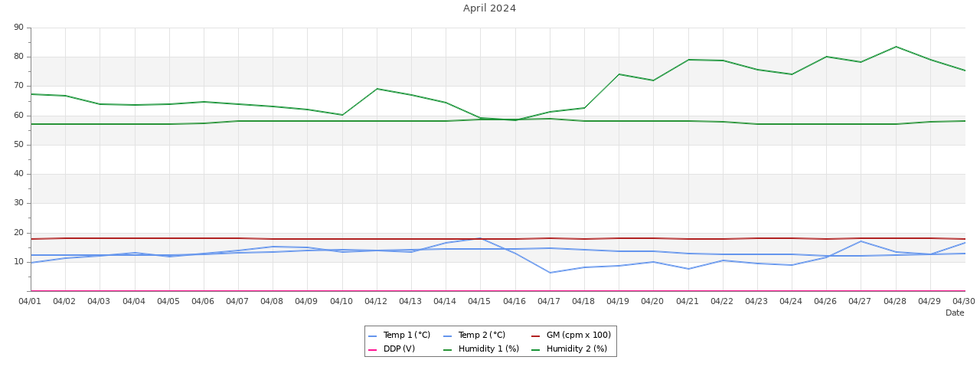Viewport: 980px width, 383px height.
Task: Click the temperature dip point at 04/17
Action: [x=550, y=273]
